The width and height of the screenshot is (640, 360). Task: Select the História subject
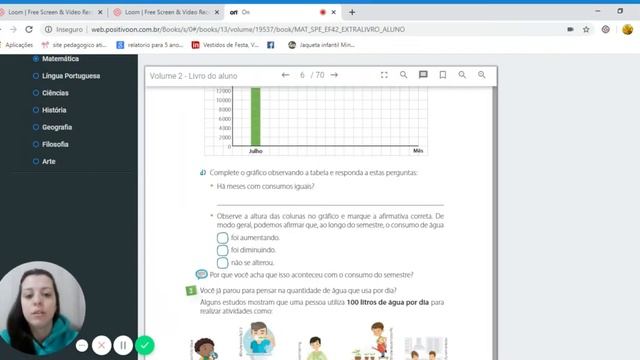[x=49, y=110]
